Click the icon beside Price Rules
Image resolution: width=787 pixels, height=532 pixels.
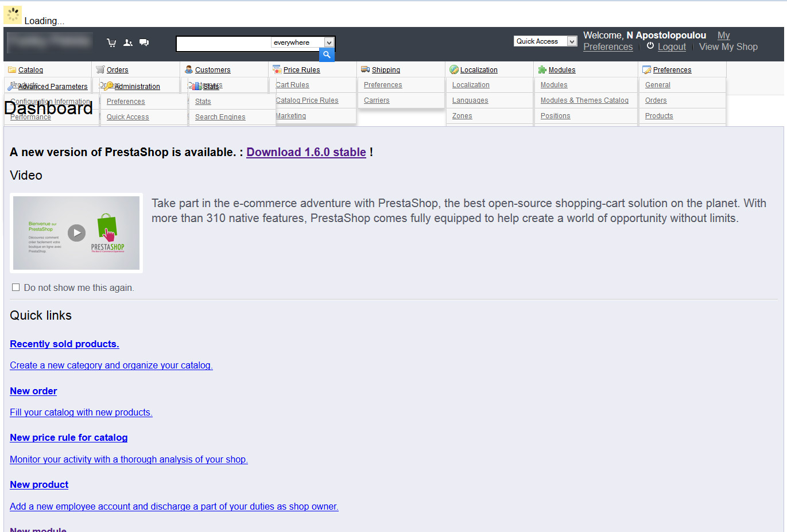277,70
